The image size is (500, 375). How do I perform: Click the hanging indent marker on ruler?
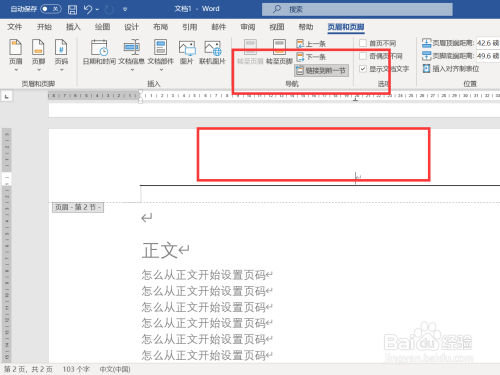[141, 100]
